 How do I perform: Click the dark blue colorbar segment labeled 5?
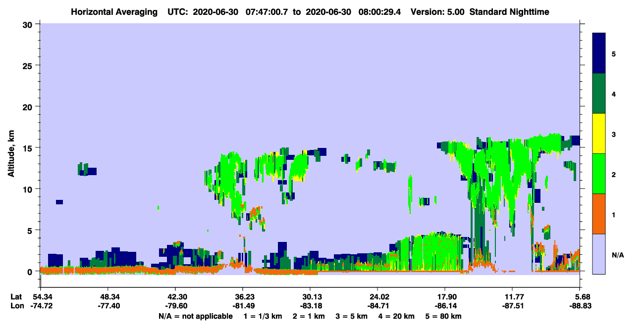coord(599,53)
